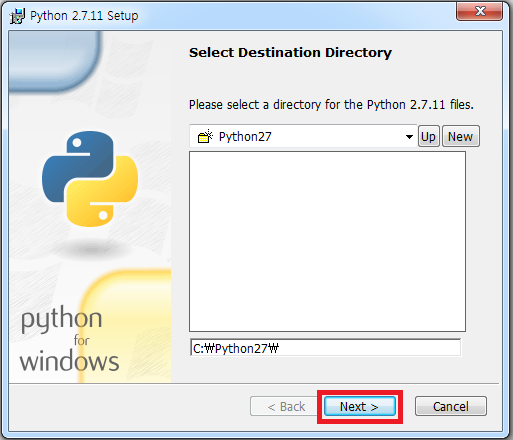Viewport: 513px width, 440px height.
Task: Open the Python27 directory dropdown arrow
Action: pos(409,137)
